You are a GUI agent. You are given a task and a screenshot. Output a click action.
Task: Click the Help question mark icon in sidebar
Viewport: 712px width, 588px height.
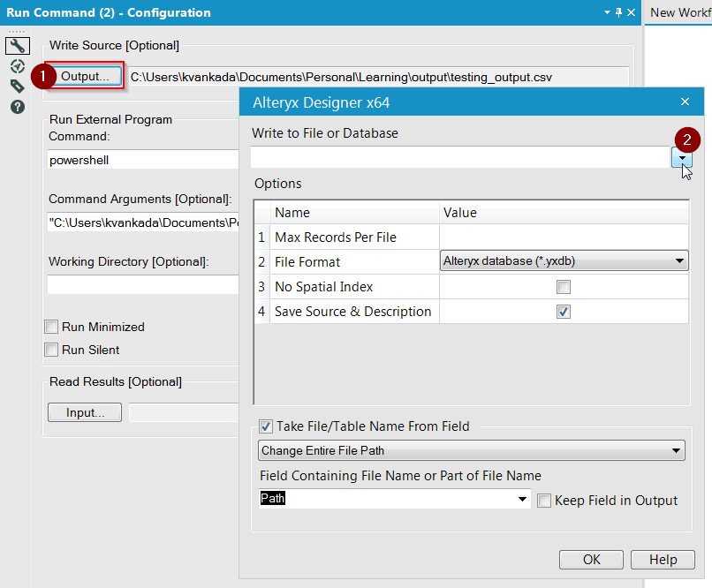pyautogui.click(x=17, y=104)
